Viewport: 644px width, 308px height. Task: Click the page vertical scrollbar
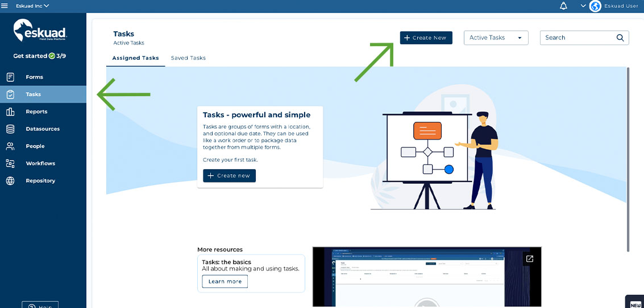[628, 159]
